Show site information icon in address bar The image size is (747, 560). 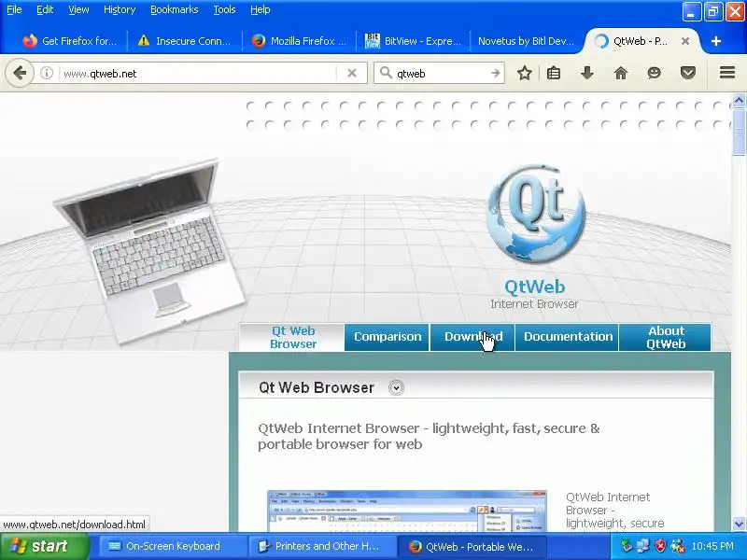tap(46, 74)
